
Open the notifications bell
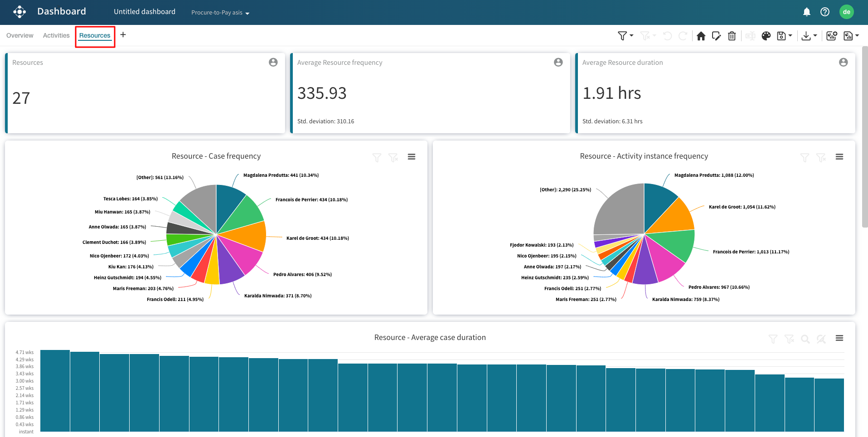click(x=806, y=12)
